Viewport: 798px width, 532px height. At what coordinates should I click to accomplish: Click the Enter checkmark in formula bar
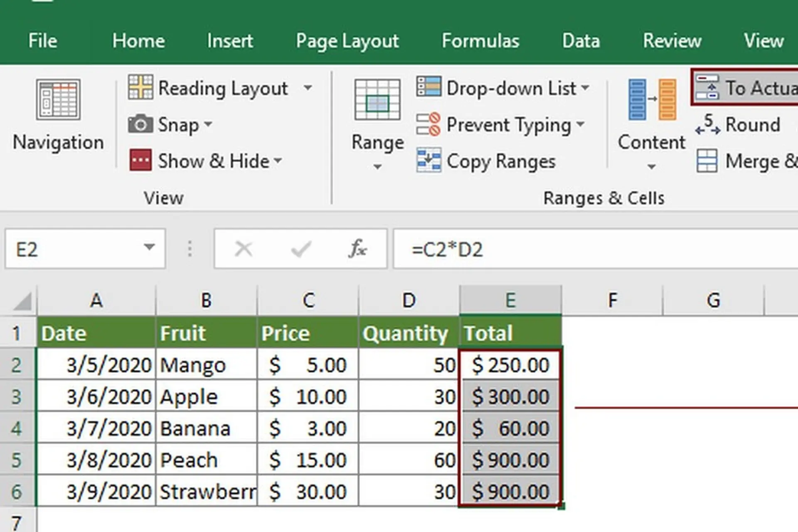click(301, 249)
